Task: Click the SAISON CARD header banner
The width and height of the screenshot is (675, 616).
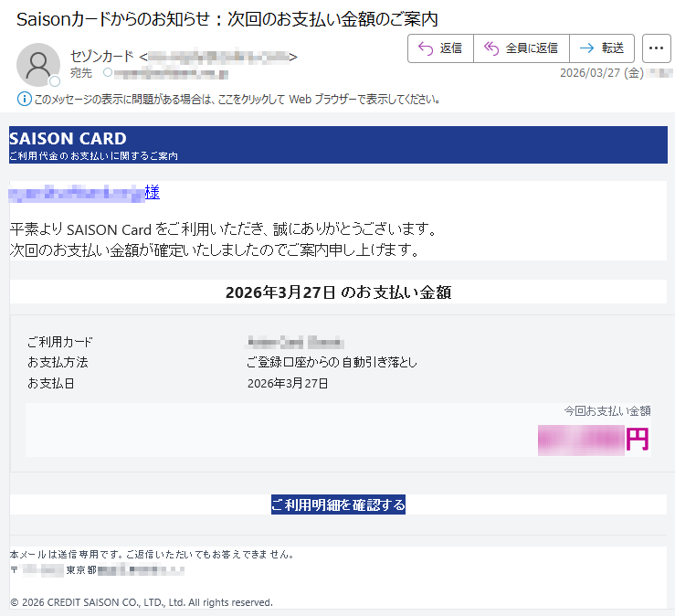Action: (338, 144)
